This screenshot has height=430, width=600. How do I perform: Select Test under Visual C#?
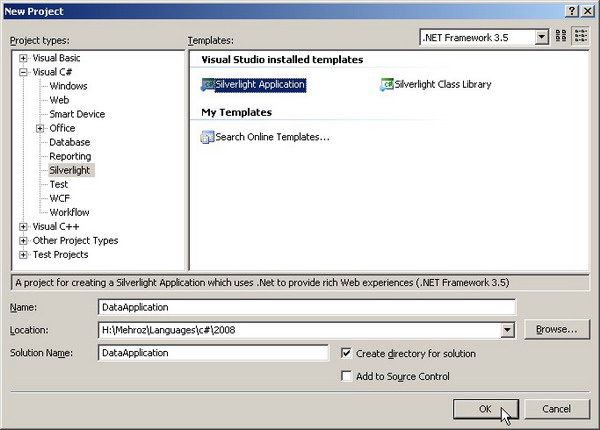[x=59, y=184]
